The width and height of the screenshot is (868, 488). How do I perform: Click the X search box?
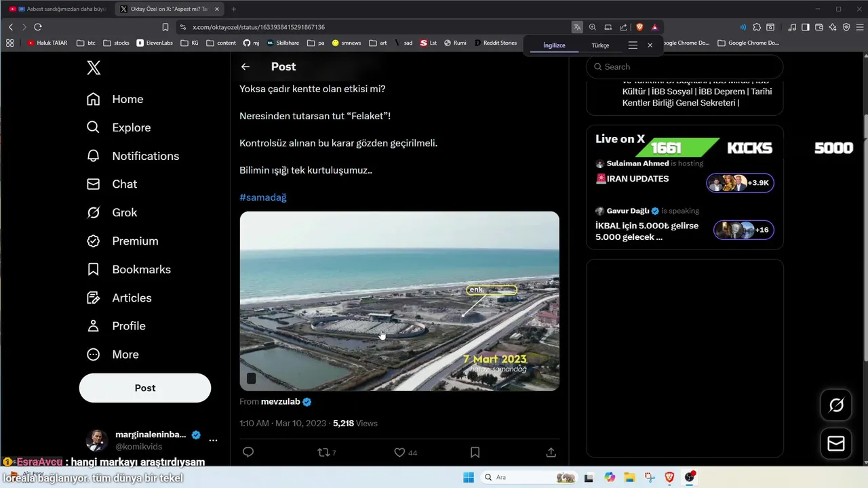pos(685,67)
